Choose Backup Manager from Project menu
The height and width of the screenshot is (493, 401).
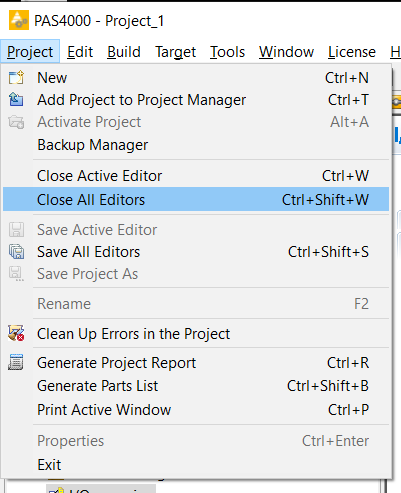pos(196,145)
